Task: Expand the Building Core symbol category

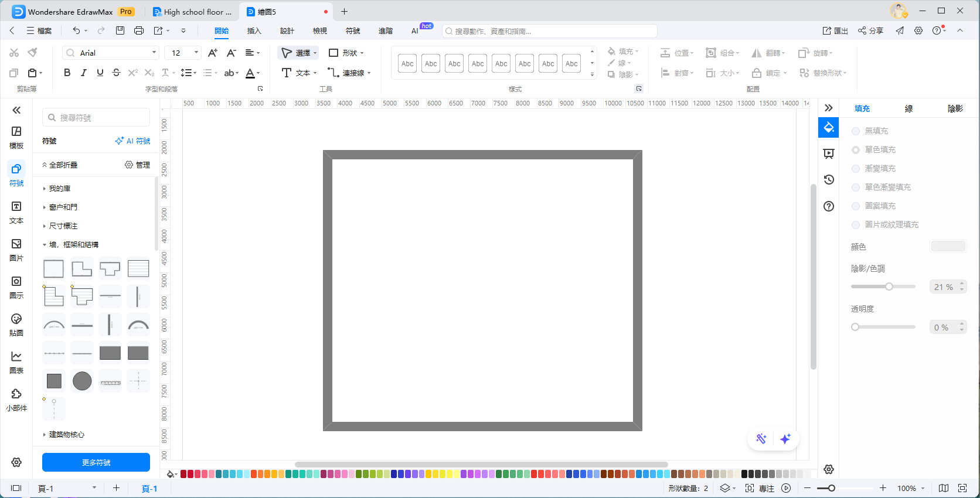Action: (66, 435)
